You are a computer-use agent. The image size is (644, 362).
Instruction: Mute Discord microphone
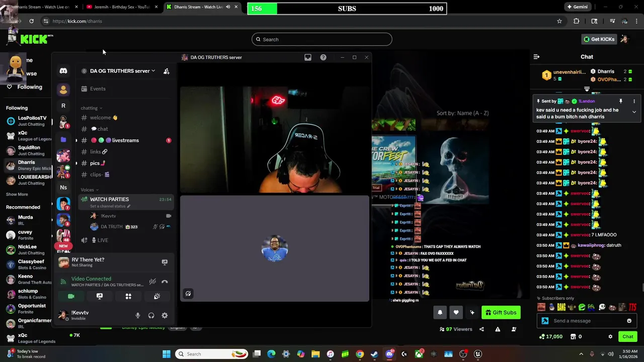137,315
